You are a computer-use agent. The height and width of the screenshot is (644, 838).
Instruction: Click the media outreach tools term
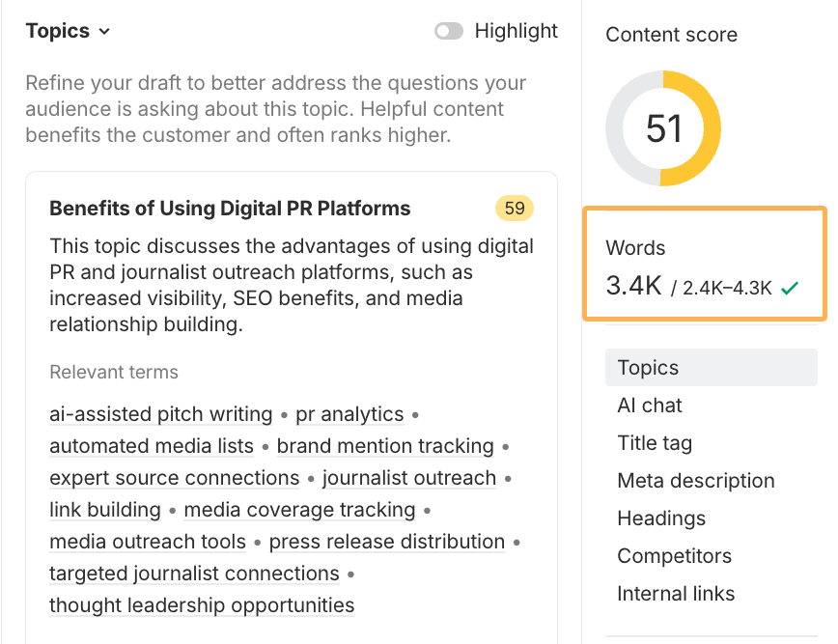point(148,542)
